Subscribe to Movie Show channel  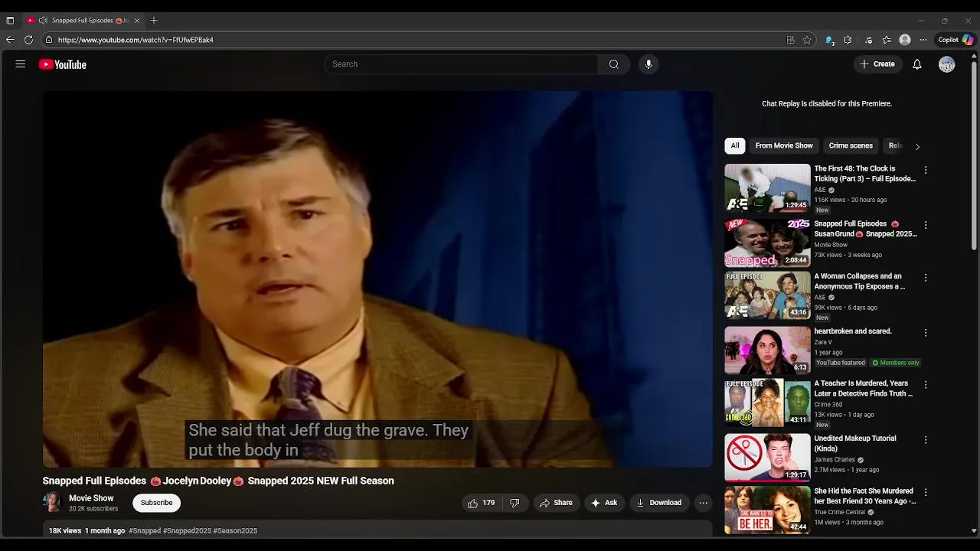point(156,503)
